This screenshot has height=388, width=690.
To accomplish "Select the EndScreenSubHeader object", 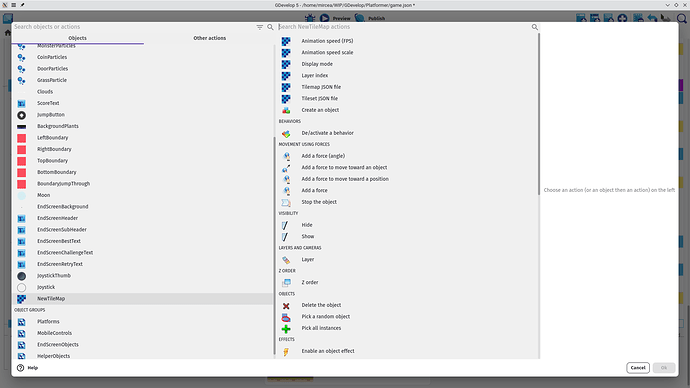I will click(x=143, y=230).
